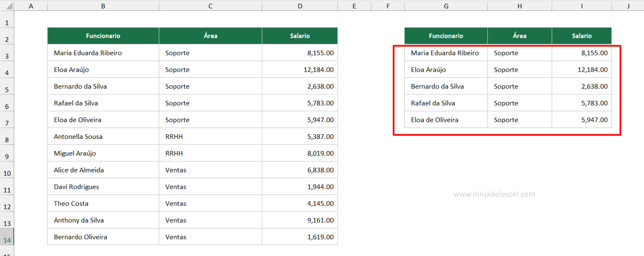The image size is (644, 256).
Task: Select the Funcionario header cell in left table
Action: [103, 36]
